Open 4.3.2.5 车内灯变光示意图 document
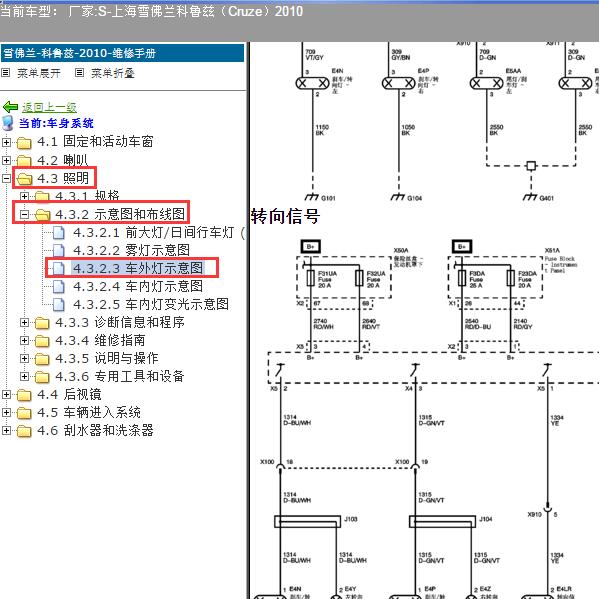The width and height of the screenshot is (599, 599). (151, 304)
